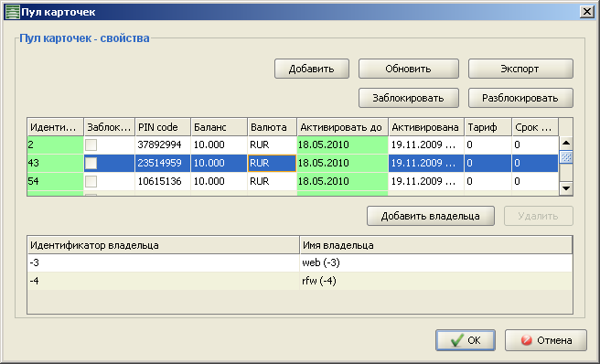600x364 pixels.
Task: Select owner identifier -4
Action: pyautogui.click(x=164, y=282)
